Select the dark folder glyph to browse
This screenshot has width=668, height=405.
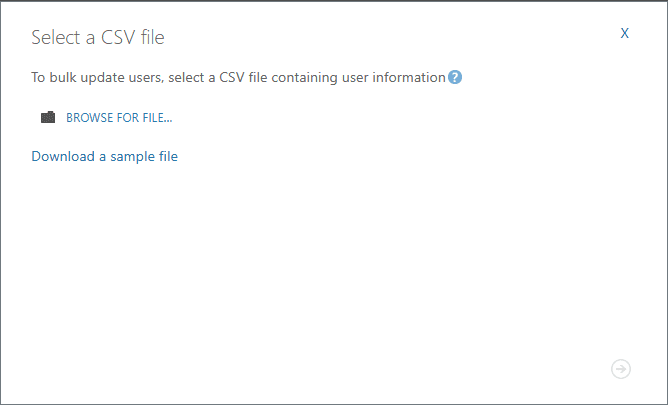coord(48,117)
